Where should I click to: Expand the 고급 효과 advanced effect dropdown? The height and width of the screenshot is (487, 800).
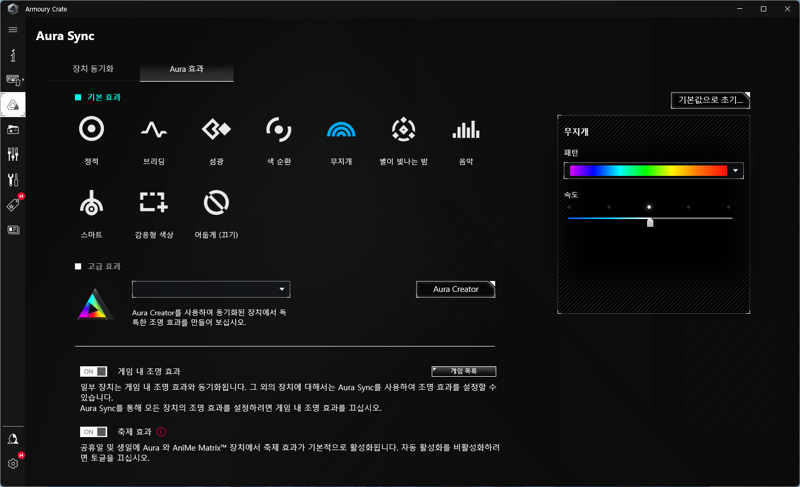tap(211, 290)
